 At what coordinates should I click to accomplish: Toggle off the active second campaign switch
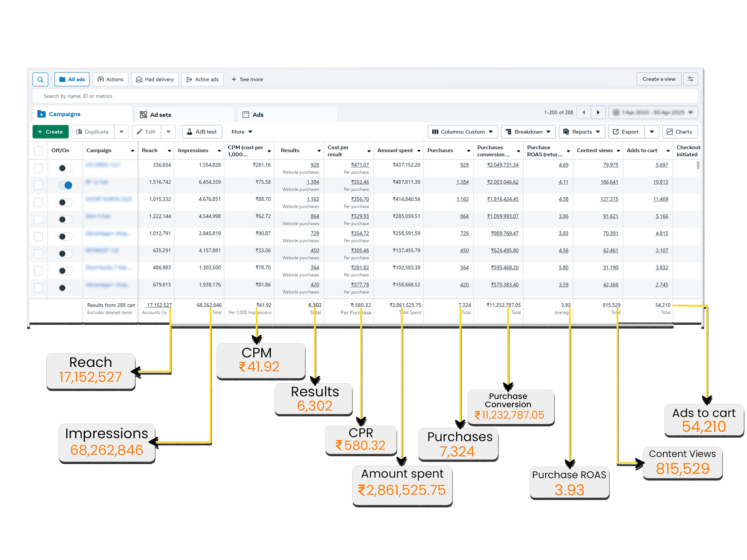click(65, 185)
